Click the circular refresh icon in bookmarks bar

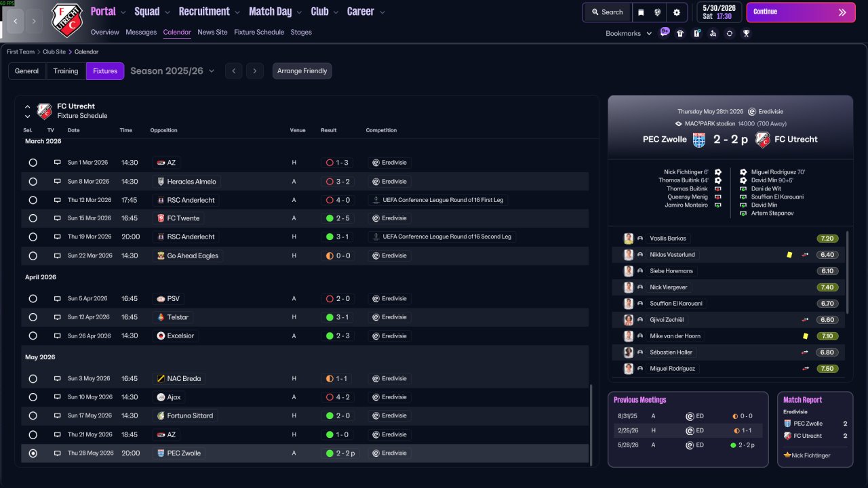pyautogui.click(x=730, y=33)
